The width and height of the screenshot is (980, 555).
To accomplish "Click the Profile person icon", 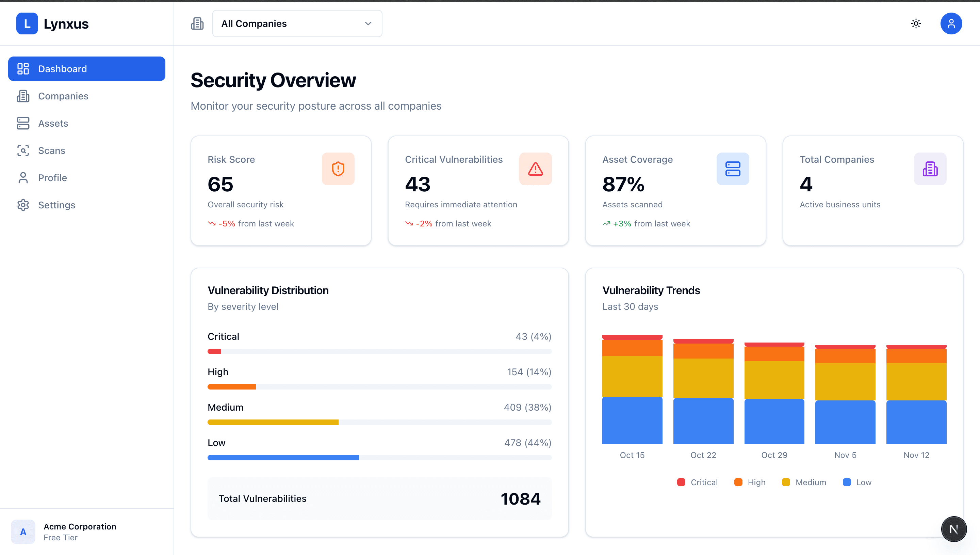I will click(x=23, y=178).
